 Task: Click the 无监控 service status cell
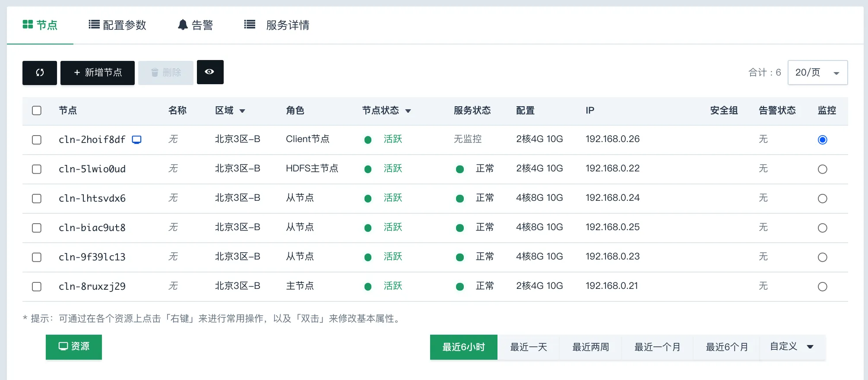[x=468, y=139]
